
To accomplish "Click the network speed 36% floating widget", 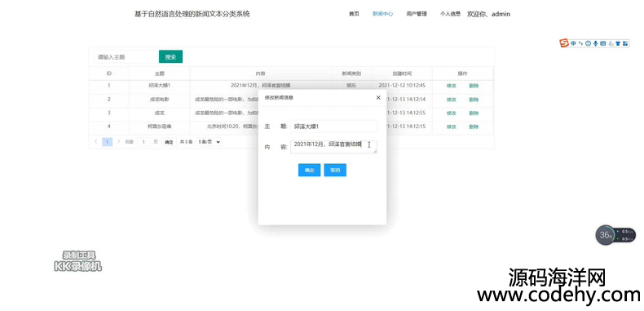I will tap(615, 235).
